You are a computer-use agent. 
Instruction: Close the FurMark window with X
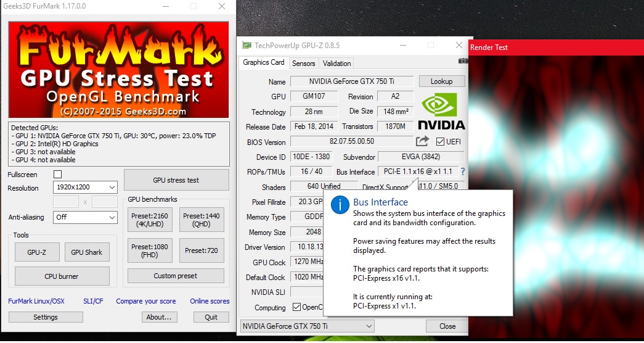pyautogui.click(x=222, y=6)
